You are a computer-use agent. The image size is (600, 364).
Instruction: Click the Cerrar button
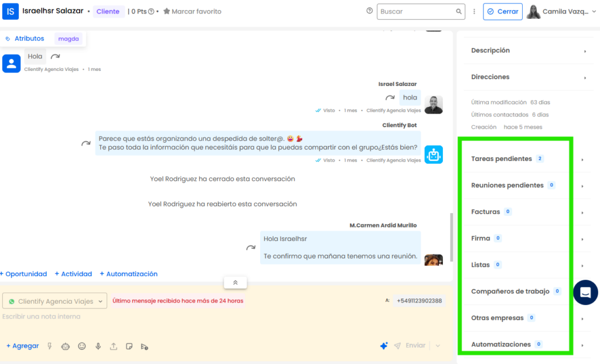(x=502, y=11)
